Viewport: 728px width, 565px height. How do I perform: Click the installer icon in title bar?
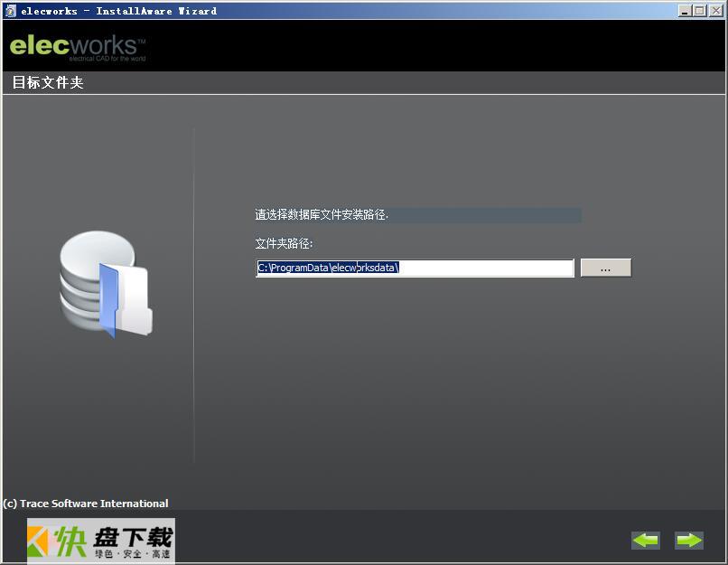pos(10,11)
